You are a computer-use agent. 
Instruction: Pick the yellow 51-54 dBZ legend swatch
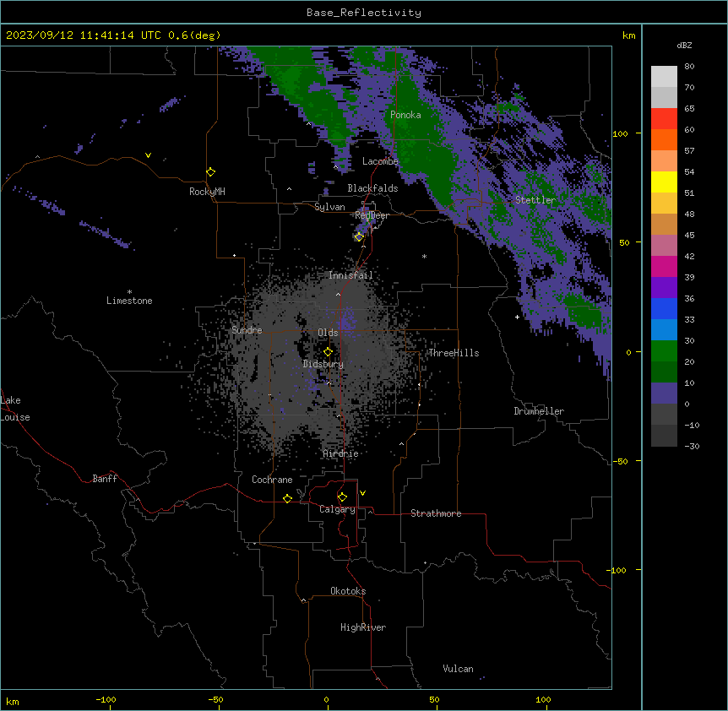(664, 182)
